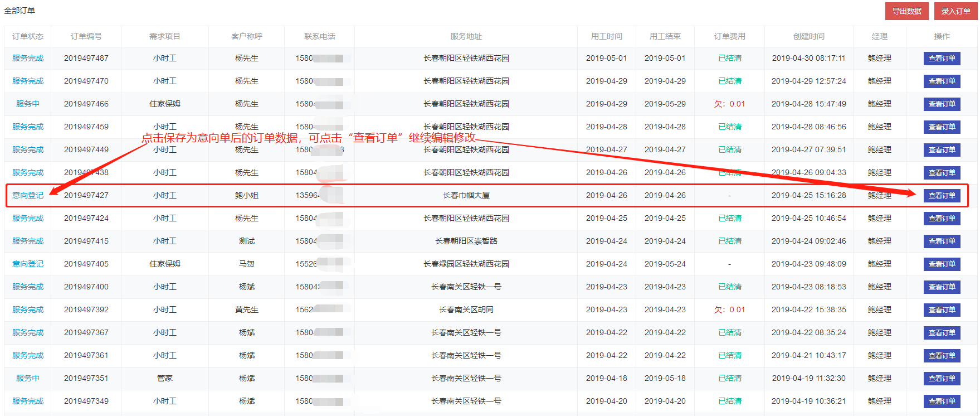Open 查看订单 for order 2019497427

[x=942, y=196]
